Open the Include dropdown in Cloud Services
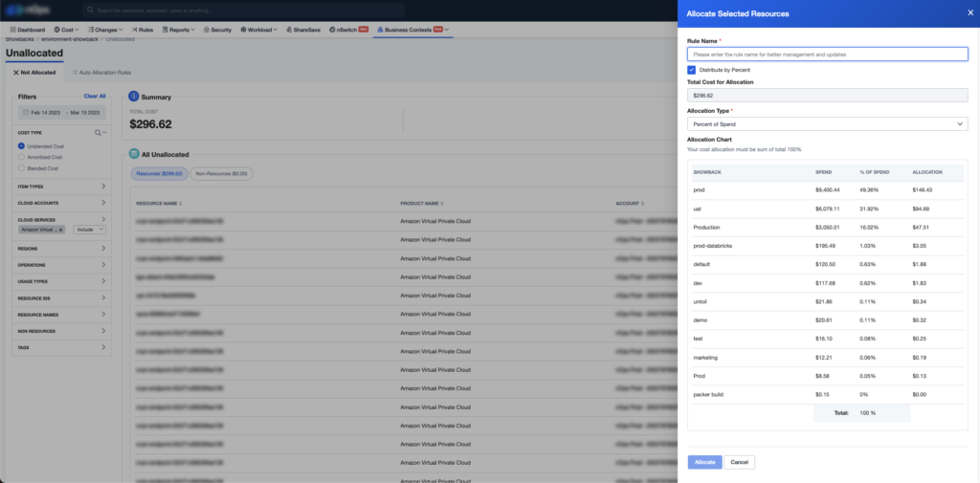This screenshot has width=980, height=483. [x=90, y=230]
